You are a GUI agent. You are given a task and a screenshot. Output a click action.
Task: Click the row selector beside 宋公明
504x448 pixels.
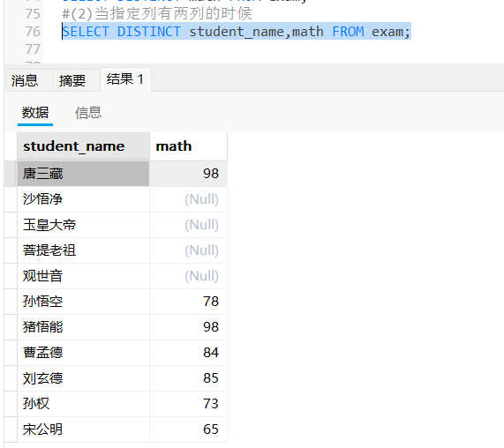tap(11, 429)
